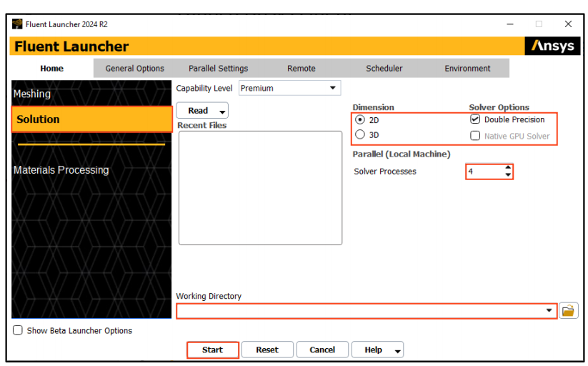This screenshot has height=366, width=588.
Task: Click the Cancel button
Action: (322, 350)
